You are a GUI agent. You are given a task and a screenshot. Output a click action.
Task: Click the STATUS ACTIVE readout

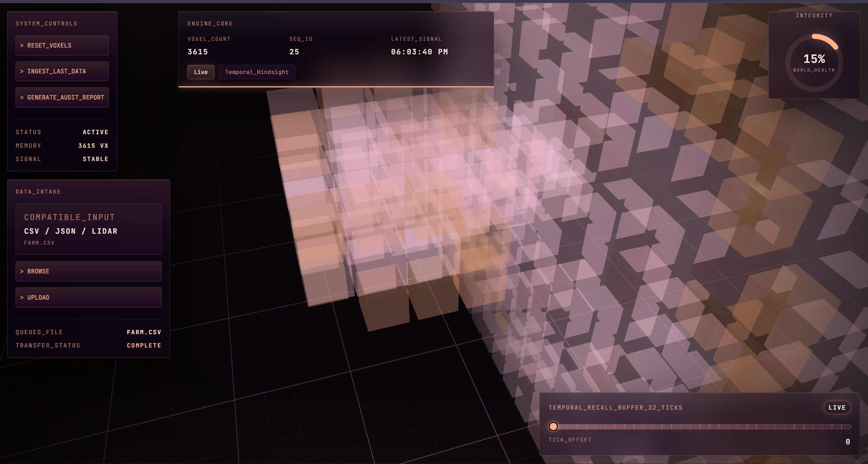click(x=95, y=132)
